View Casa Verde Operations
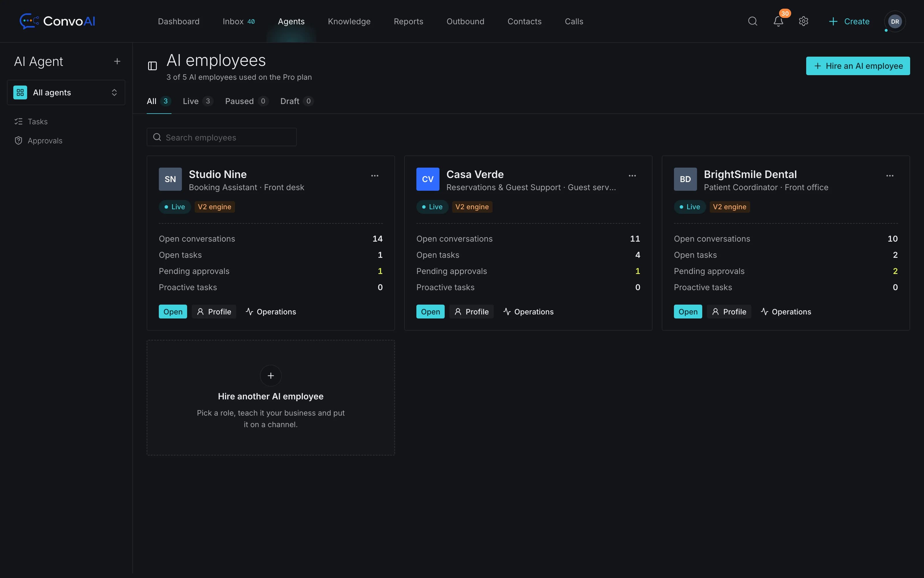Viewport: 924px width, 578px height. 528,312
